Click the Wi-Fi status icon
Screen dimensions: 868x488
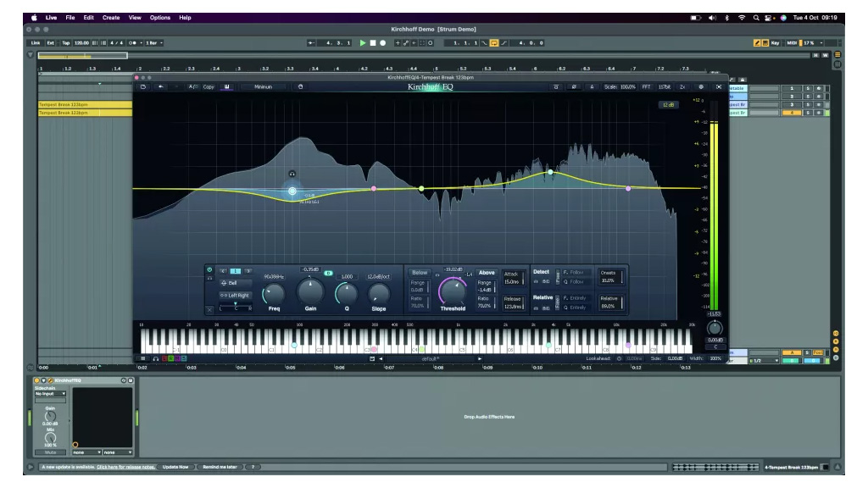tap(742, 18)
